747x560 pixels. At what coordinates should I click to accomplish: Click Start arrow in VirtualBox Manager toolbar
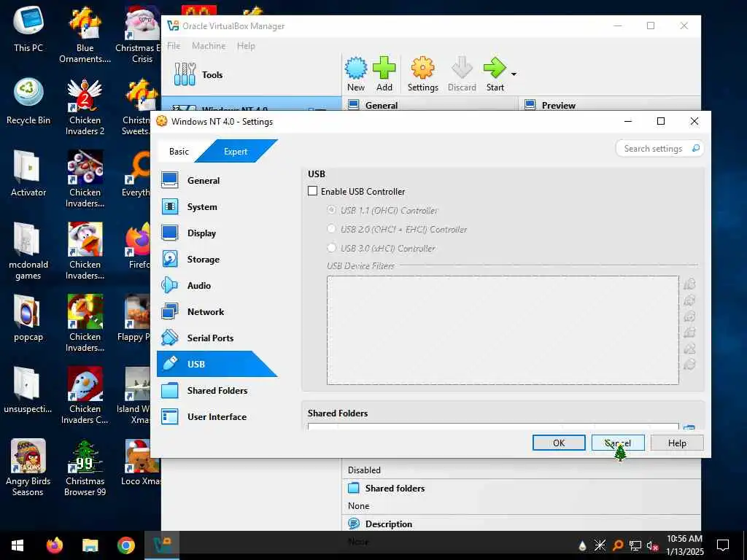coord(495,74)
